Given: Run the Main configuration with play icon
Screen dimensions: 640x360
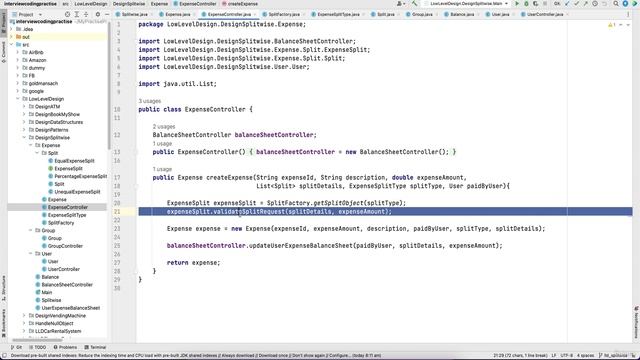Looking at the screenshot, I should (x=517, y=3).
